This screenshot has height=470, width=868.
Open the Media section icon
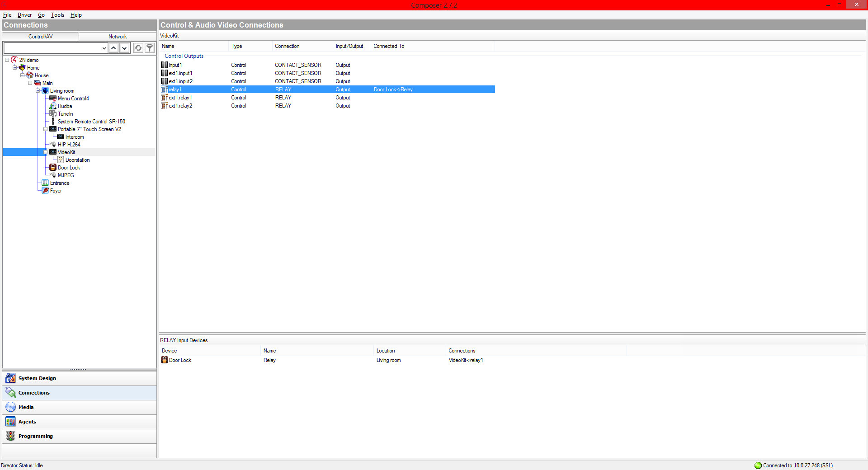10,407
